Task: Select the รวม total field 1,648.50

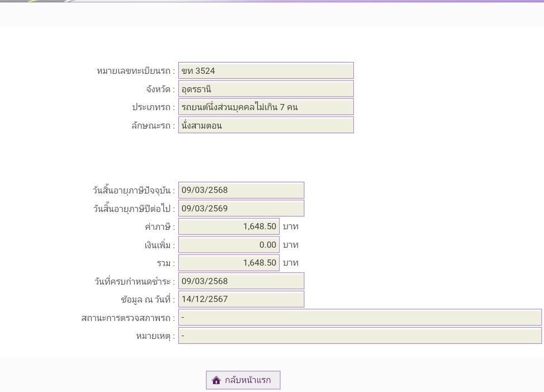Action: click(229, 263)
